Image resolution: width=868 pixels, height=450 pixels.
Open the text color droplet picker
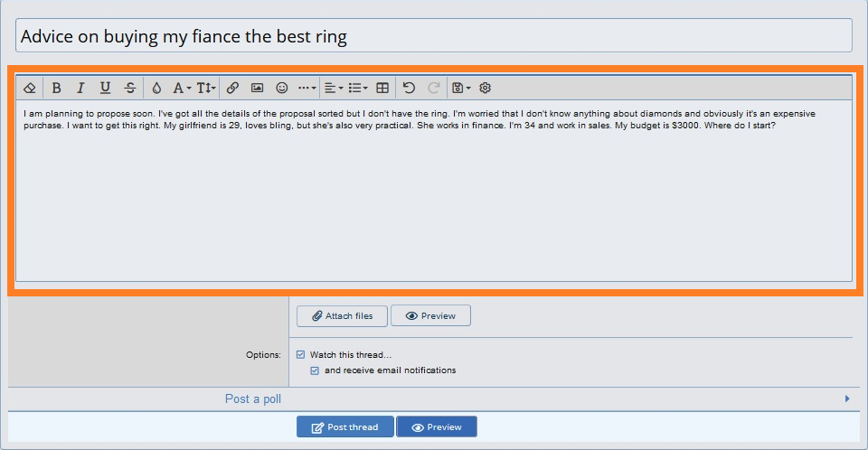point(156,88)
